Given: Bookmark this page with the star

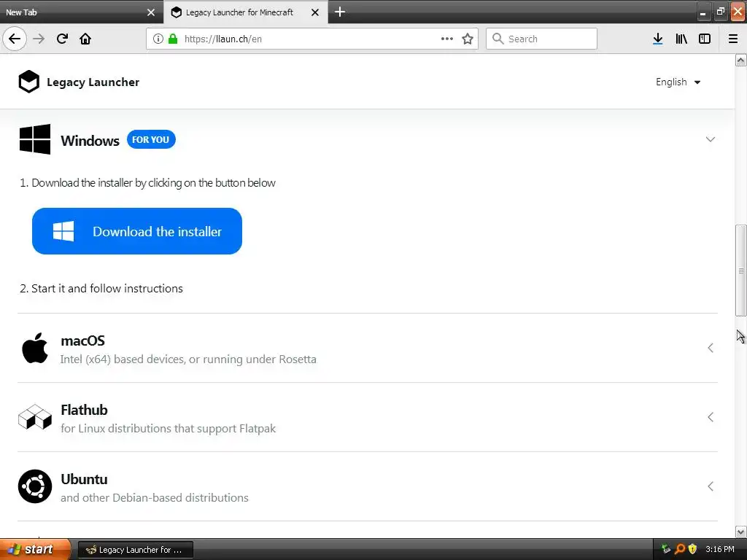Looking at the screenshot, I should [x=468, y=39].
